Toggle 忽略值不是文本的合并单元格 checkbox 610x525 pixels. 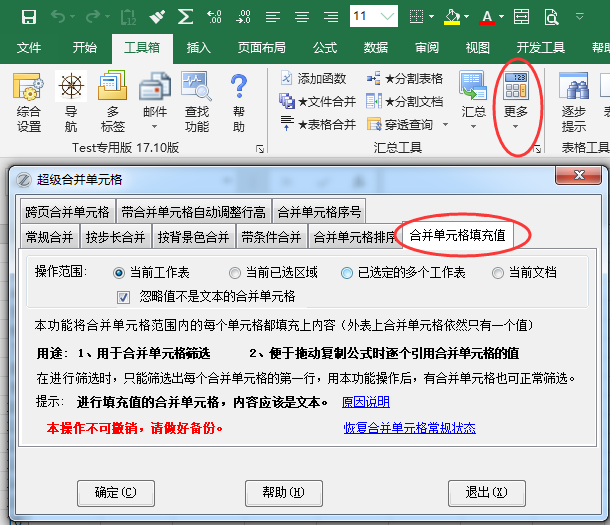pyautogui.click(x=124, y=296)
